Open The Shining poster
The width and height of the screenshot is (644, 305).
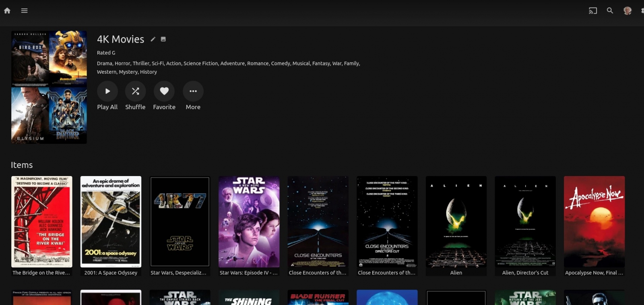pos(249,297)
